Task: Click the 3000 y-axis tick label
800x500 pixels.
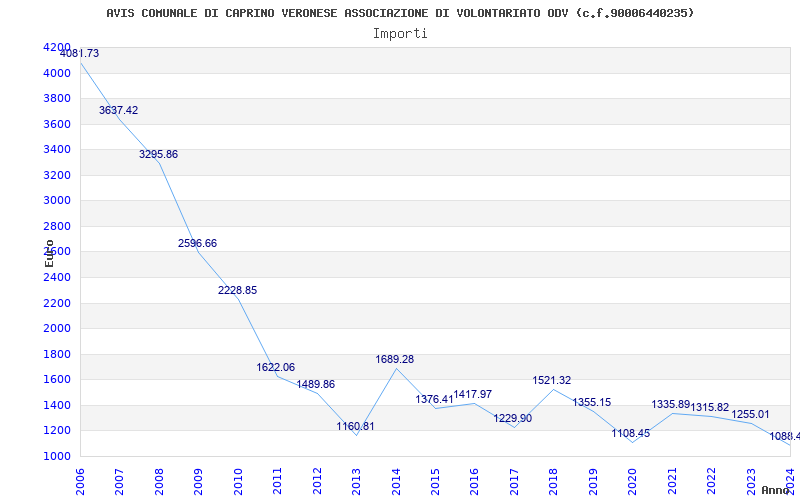Action: tap(57, 201)
